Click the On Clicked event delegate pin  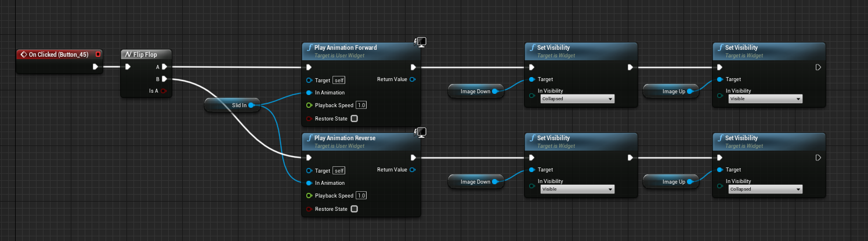tap(98, 54)
